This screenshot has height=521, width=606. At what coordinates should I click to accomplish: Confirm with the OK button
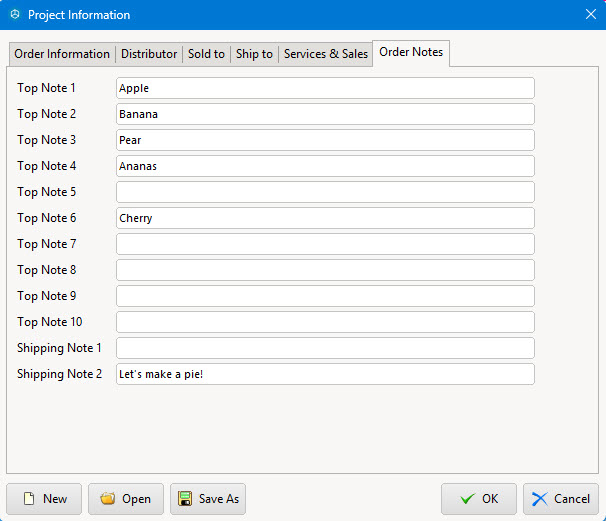[x=479, y=499]
